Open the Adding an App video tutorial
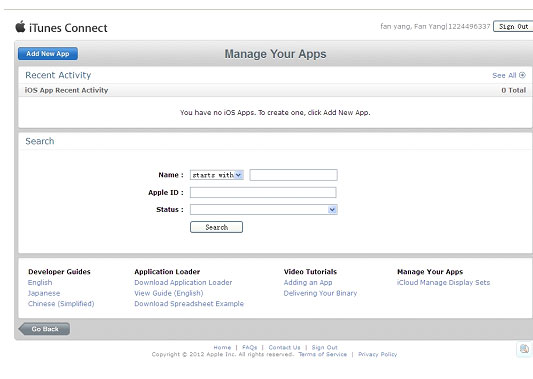Image resolution: width=533 pixels, height=379 pixels. coord(308,282)
